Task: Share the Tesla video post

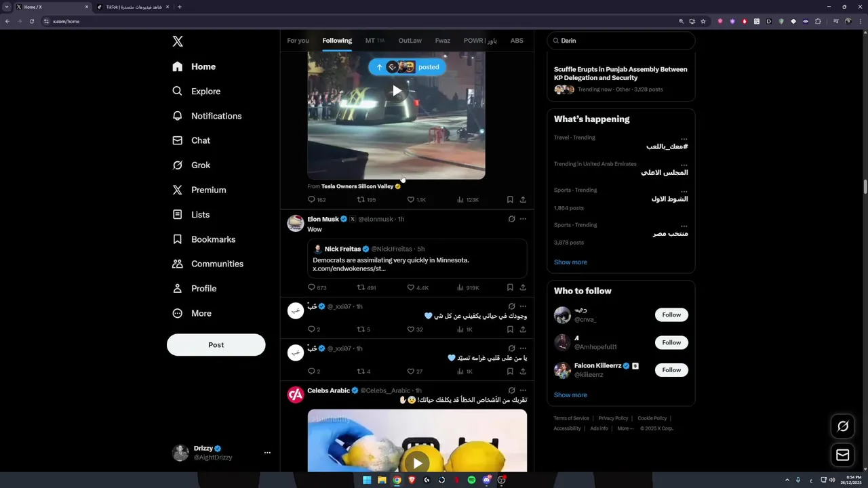Action: tap(523, 200)
